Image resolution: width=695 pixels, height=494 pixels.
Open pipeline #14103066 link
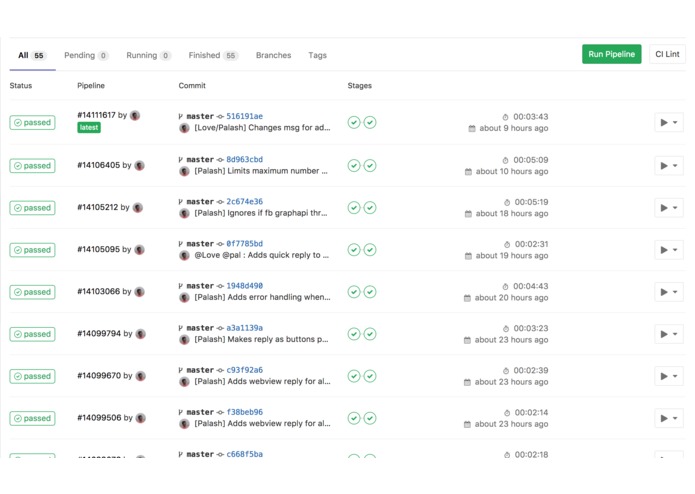coord(98,292)
